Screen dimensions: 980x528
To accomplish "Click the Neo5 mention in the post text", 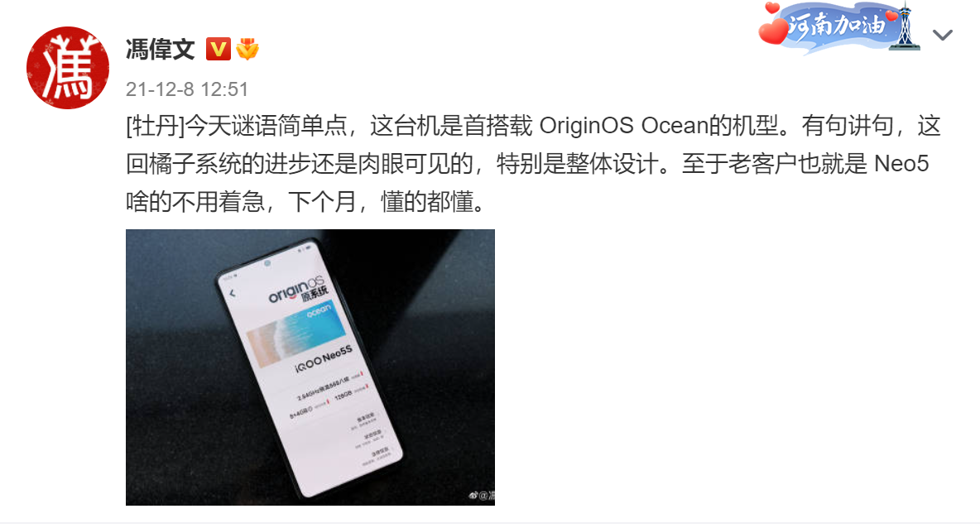I will click(x=901, y=164).
